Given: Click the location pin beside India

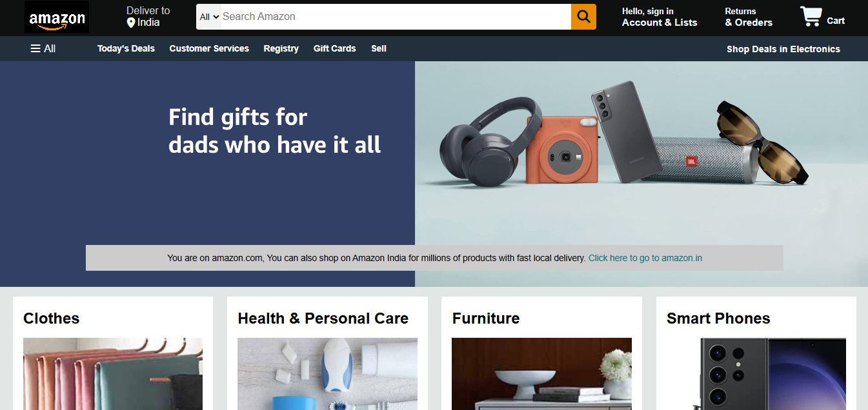Looking at the screenshot, I should 131,23.
